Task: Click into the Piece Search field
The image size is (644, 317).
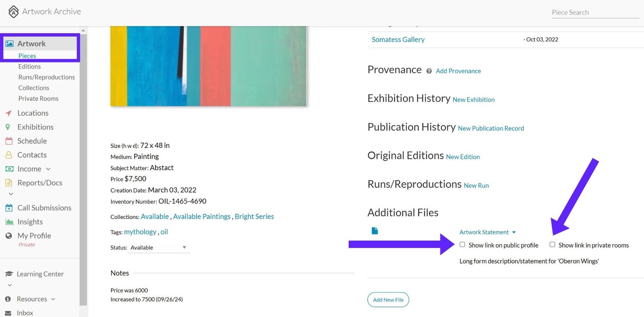Action: (x=595, y=12)
